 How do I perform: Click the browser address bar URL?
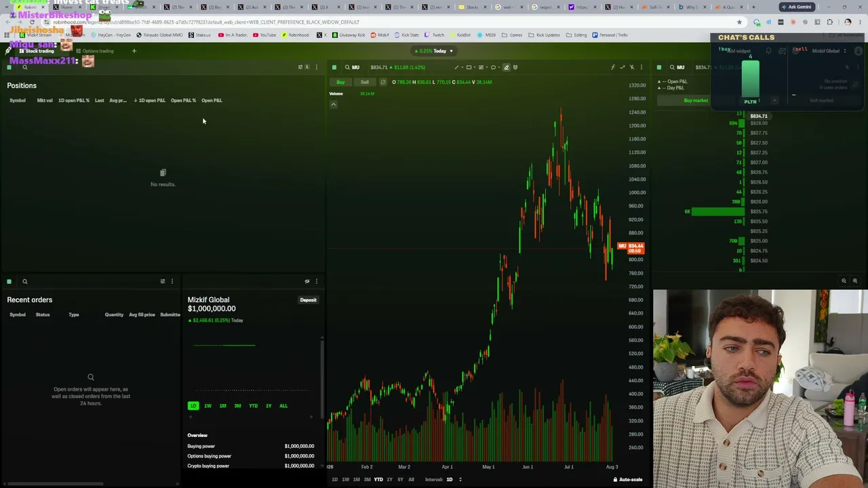(207, 22)
